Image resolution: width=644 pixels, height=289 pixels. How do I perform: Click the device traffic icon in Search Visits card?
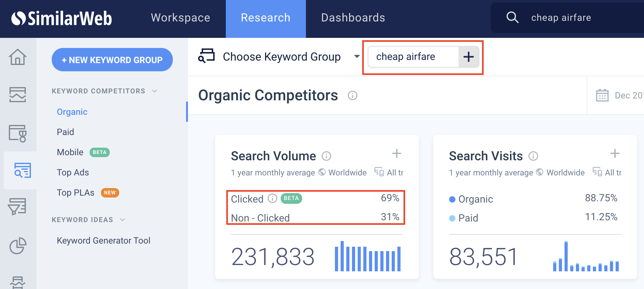click(597, 172)
